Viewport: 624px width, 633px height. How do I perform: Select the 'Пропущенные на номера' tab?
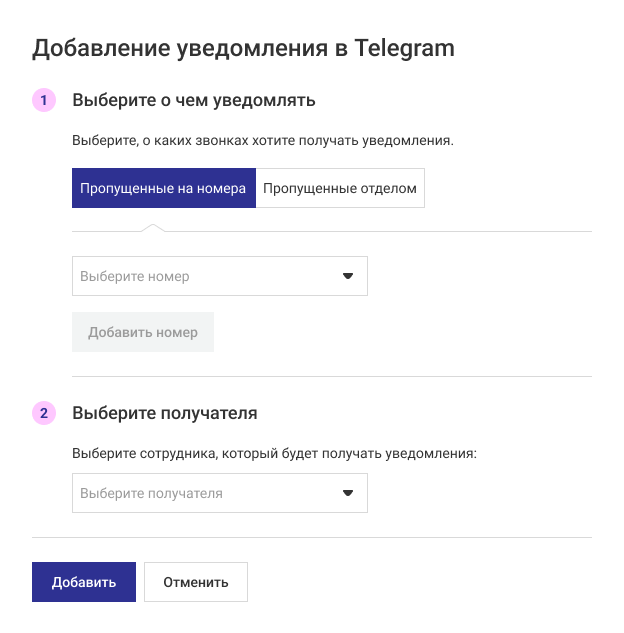click(x=163, y=188)
